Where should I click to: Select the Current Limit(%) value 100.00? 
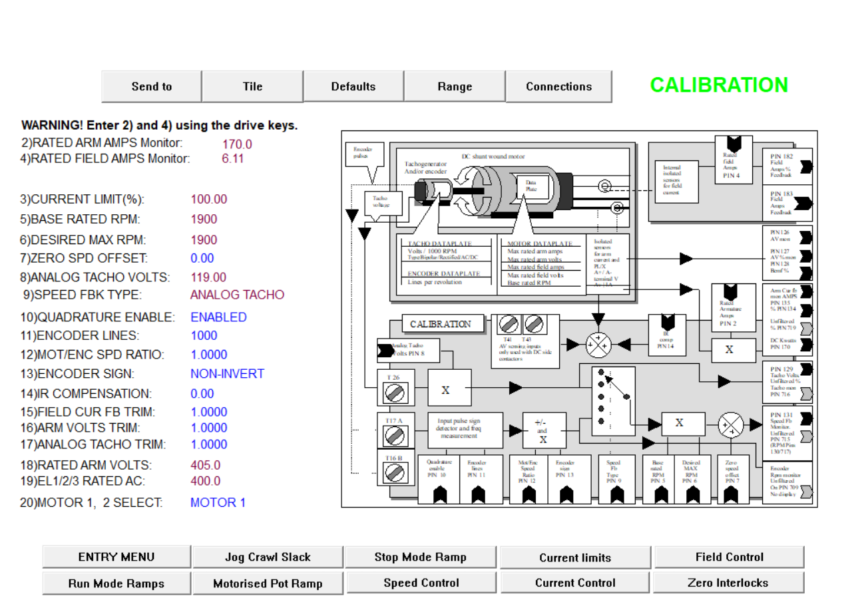(208, 199)
